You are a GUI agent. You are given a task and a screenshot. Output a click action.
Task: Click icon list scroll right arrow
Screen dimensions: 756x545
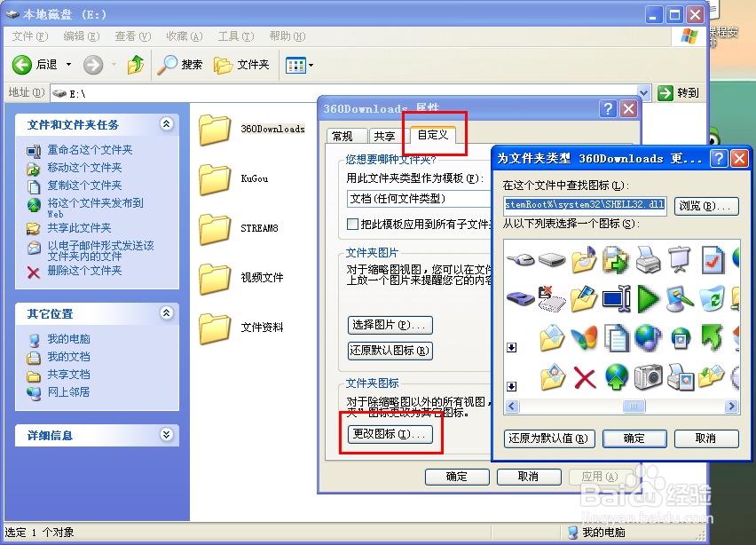coord(731,407)
